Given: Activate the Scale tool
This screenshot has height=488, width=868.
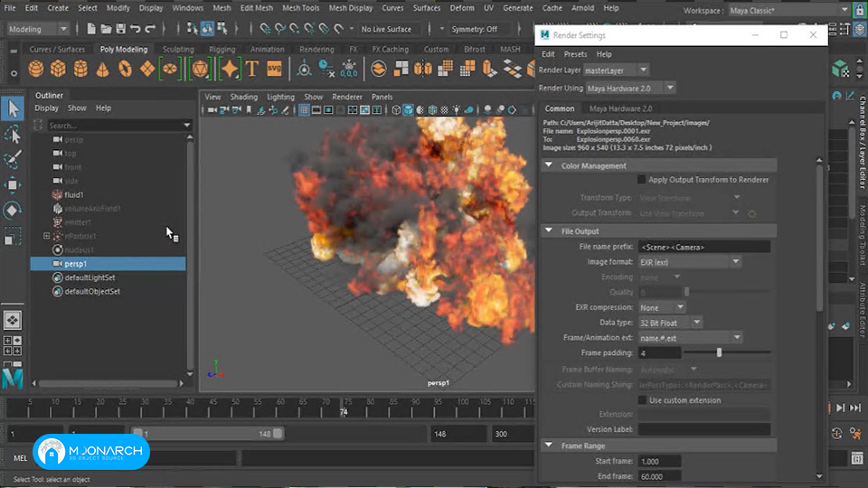Looking at the screenshot, I should pos(12,236).
